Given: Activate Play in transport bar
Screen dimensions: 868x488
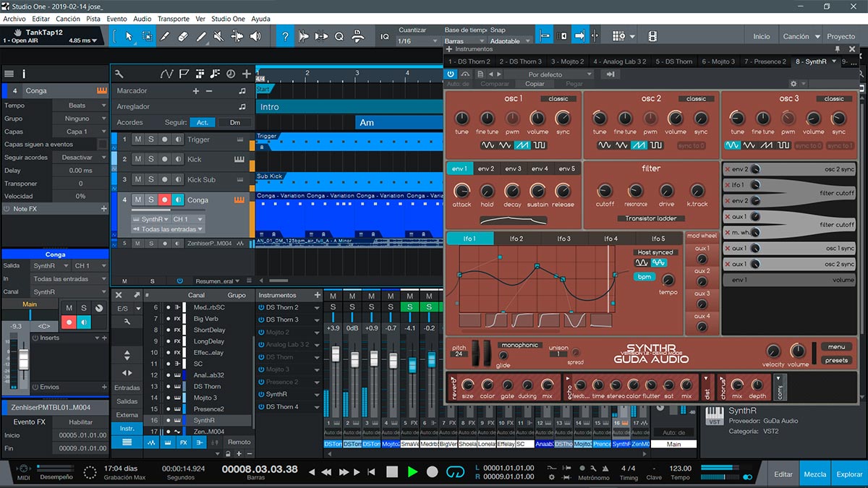Looking at the screenshot, I should point(412,471).
